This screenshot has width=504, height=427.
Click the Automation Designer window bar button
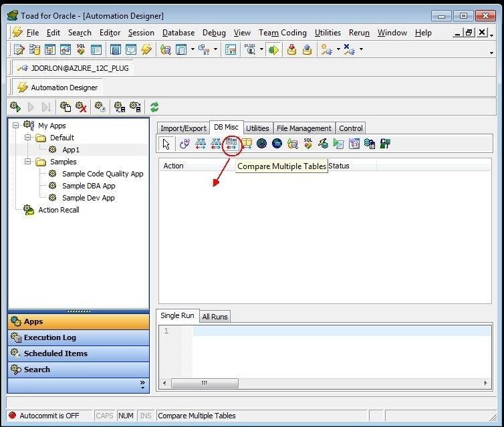click(57, 88)
